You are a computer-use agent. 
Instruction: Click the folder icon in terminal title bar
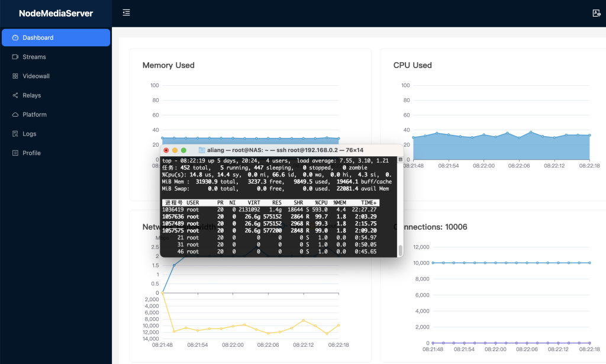(x=202, y=150)
